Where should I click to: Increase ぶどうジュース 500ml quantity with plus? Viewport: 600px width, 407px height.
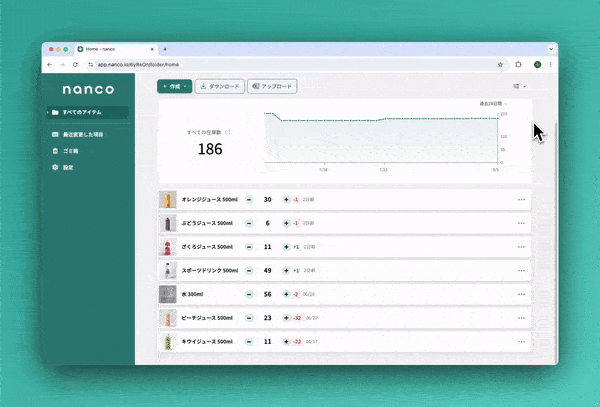click(x=286, y=223)
